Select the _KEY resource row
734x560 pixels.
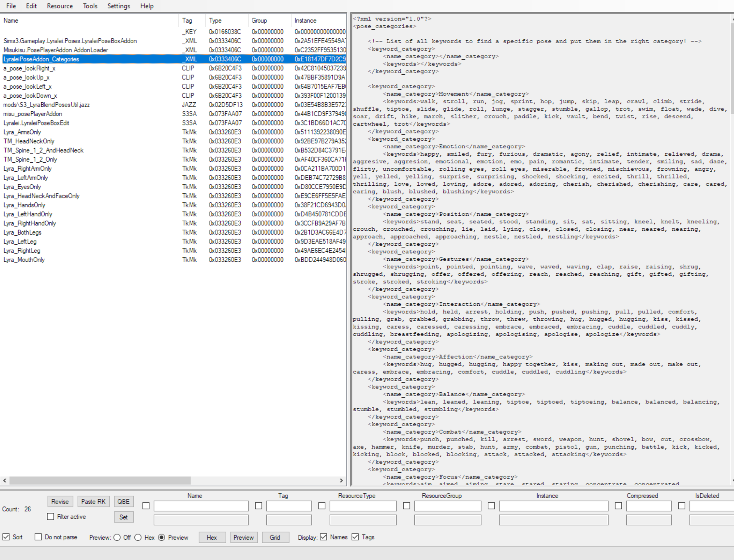click(x=174, y=32)
